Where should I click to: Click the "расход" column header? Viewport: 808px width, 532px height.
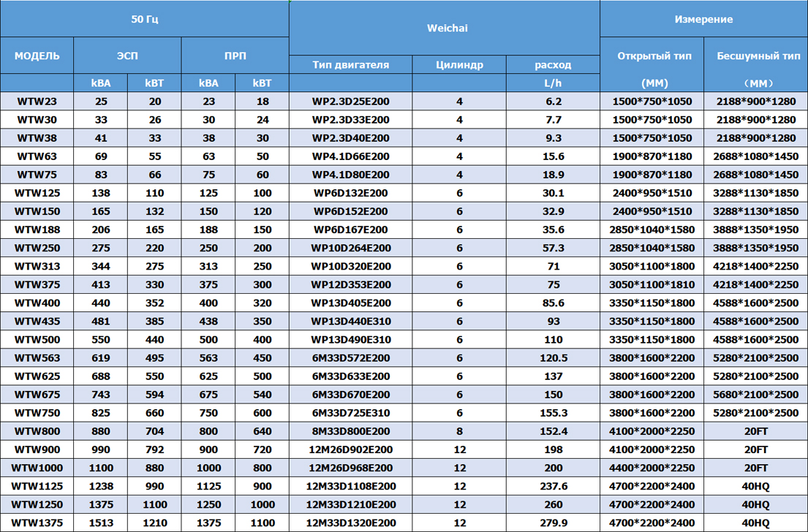[x=553, y=65]
